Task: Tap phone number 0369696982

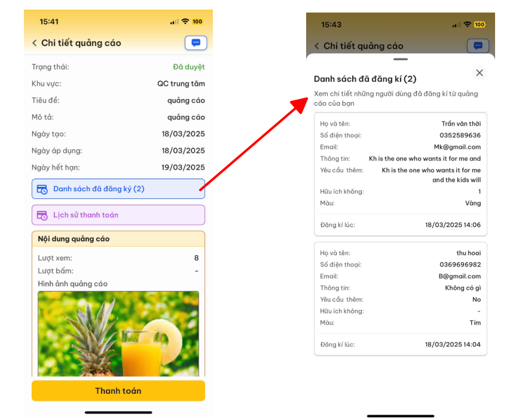Action: click(x=460, y=265)
